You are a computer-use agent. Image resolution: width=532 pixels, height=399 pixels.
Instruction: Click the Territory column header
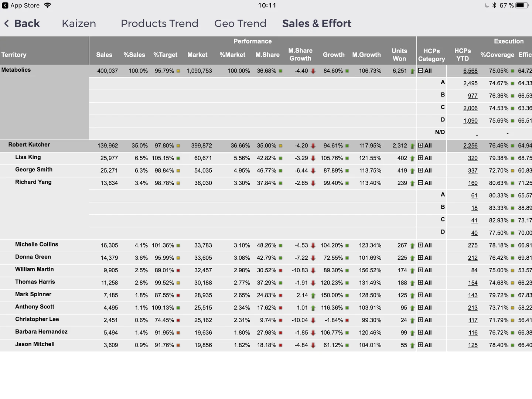click(14, 55)
